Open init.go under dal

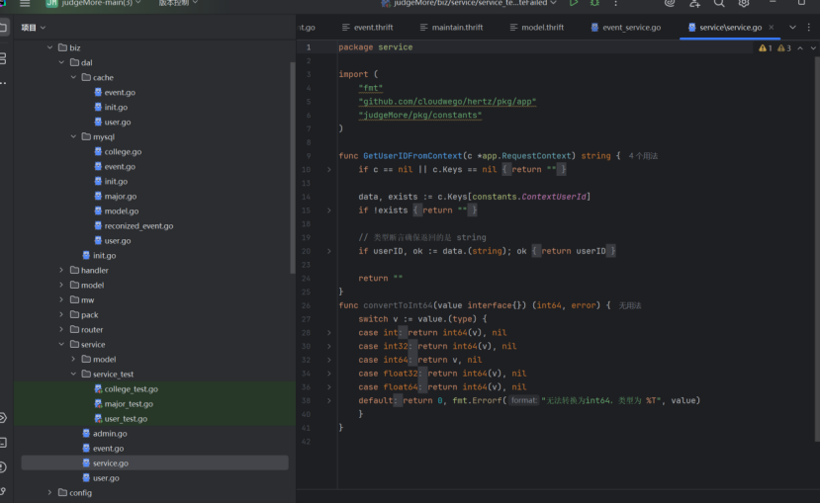coord(104,255)
